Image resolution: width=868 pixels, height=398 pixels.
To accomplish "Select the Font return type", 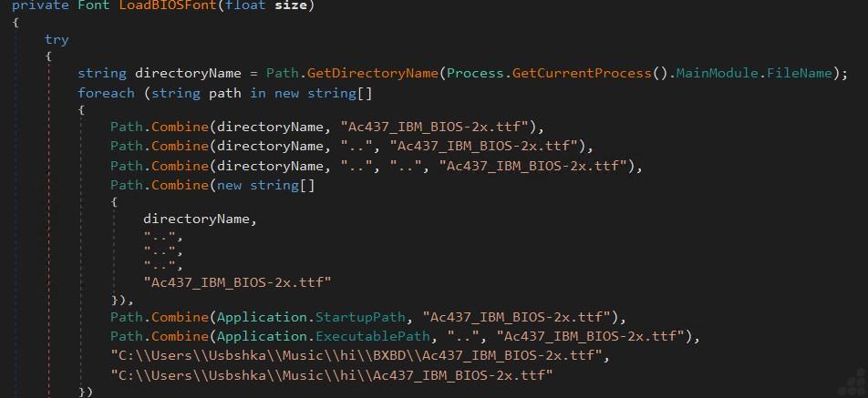I will click(94, 5).
